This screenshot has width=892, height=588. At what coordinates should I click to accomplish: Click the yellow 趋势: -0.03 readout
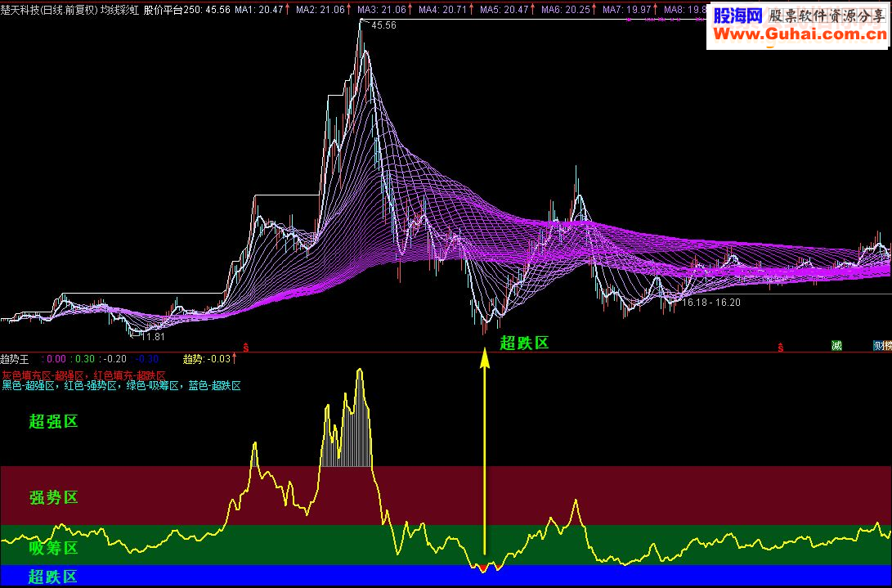[207, 359]
